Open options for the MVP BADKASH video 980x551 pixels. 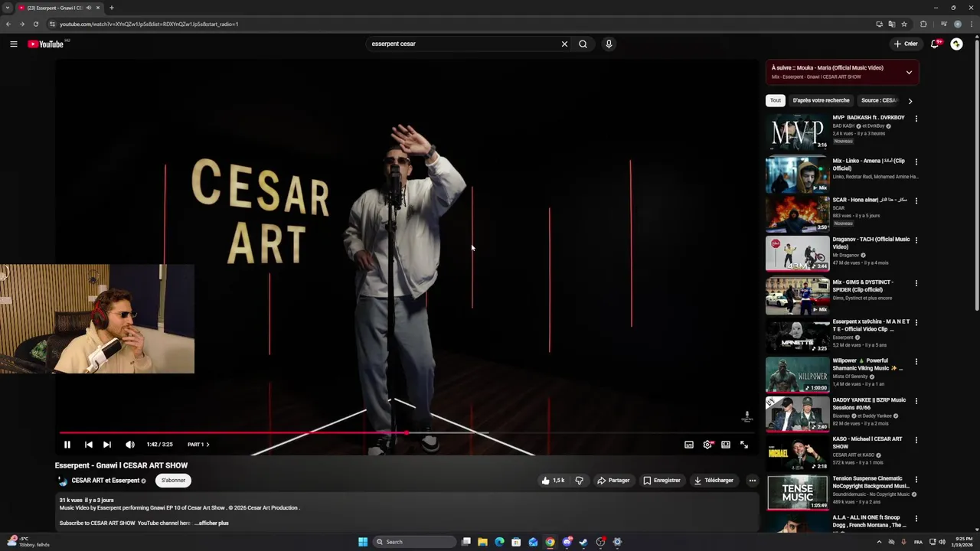click(916, 119)
